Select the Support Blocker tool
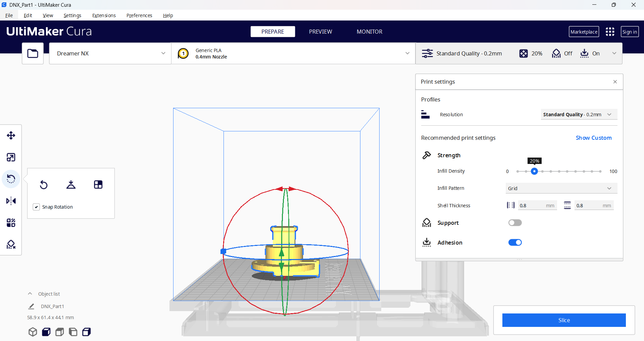This screenshot has height=341, width=644. 11,245
